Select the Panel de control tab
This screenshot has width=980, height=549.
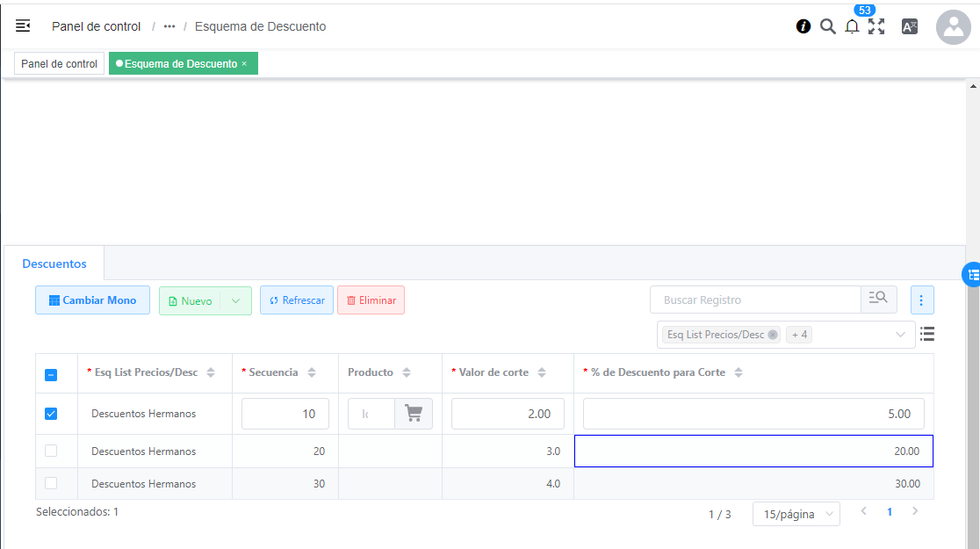tap(59, 64)
